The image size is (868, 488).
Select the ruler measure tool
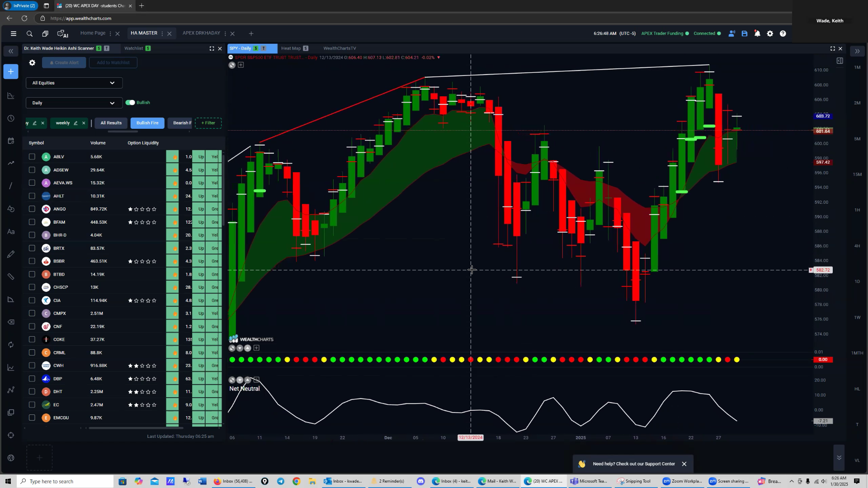coord(11,277)
